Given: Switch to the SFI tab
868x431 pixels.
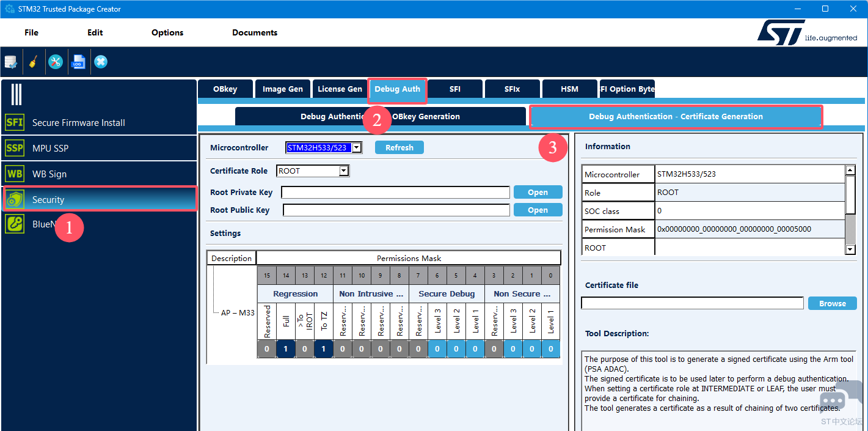Looking at the screenshot, I should click(455, 89).
